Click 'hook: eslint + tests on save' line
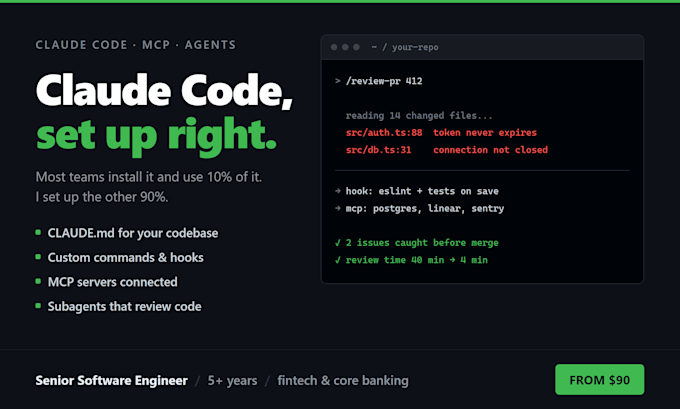Image resolution: width=680 pixels, height=409 pixels. coord(422,191)
